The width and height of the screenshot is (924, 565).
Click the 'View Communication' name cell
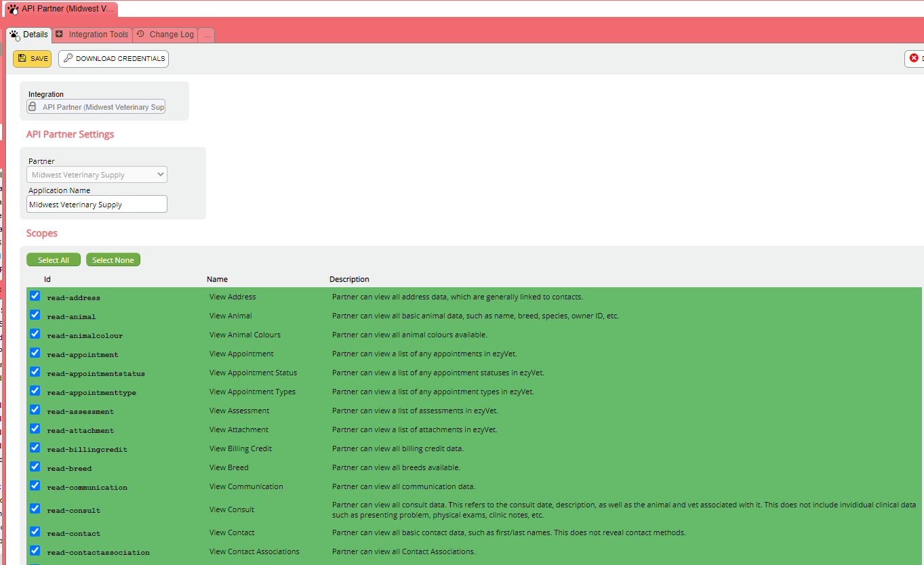click(246, 486)
